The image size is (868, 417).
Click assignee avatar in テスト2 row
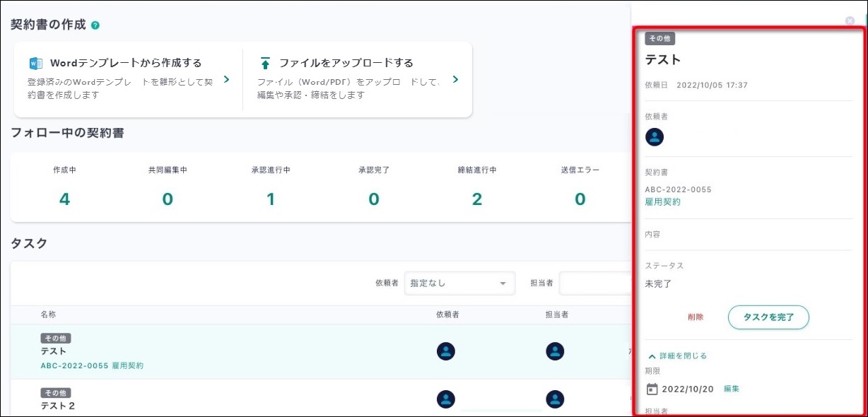click(555, 399)
